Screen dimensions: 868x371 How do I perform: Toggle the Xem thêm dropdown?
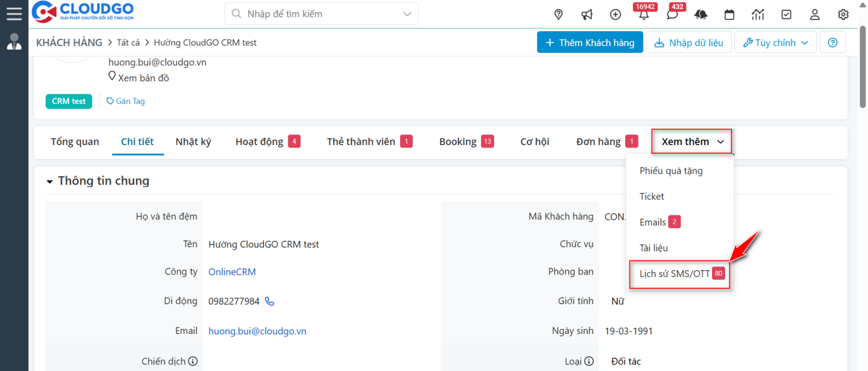692,141
